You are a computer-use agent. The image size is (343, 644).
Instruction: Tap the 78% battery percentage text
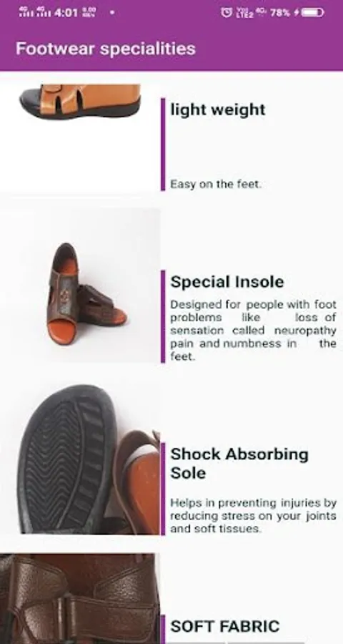[280, 13]
